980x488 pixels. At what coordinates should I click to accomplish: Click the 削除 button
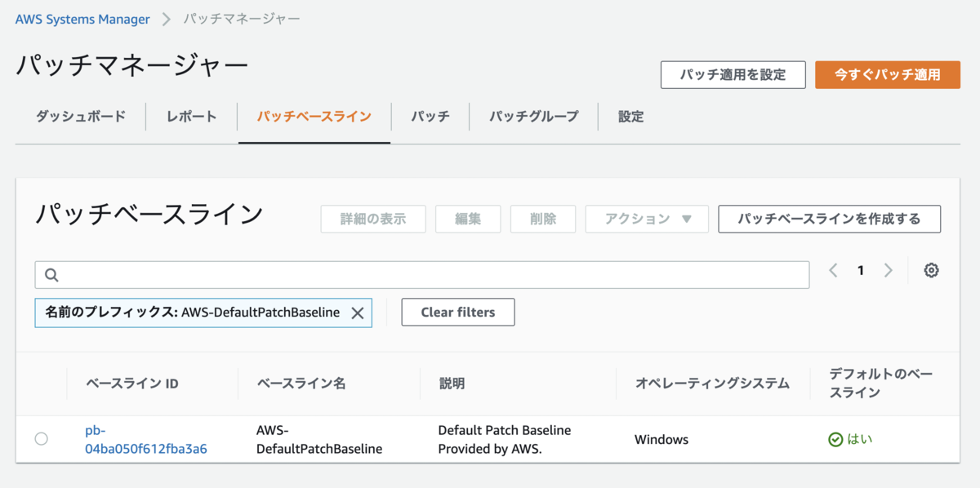(x=543, y=219)
